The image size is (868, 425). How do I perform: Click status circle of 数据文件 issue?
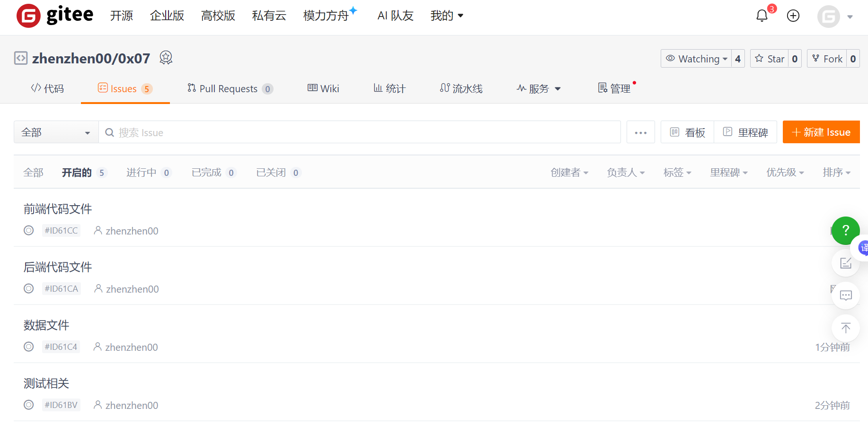coord(29,347)
